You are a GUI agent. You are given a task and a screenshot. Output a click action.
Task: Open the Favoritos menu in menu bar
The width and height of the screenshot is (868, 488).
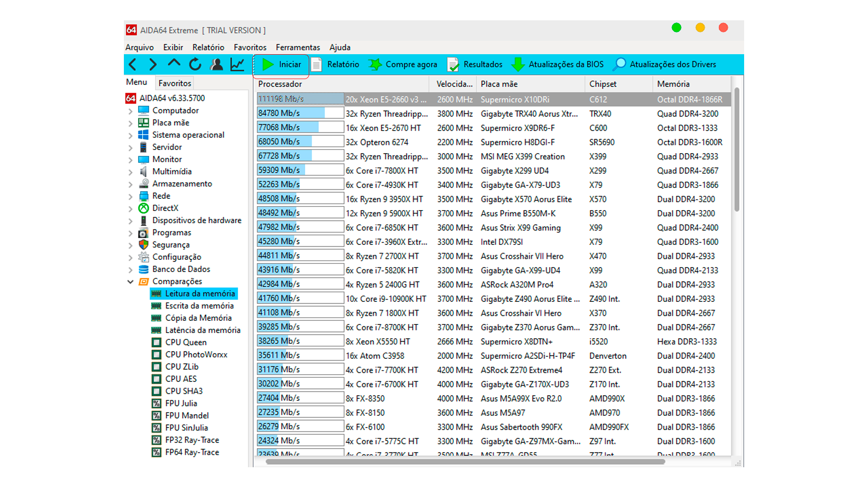click(250, 47)
